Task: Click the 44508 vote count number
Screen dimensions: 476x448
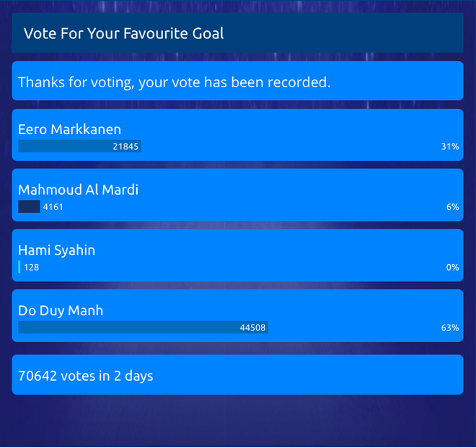Action: tap(252, 328)
